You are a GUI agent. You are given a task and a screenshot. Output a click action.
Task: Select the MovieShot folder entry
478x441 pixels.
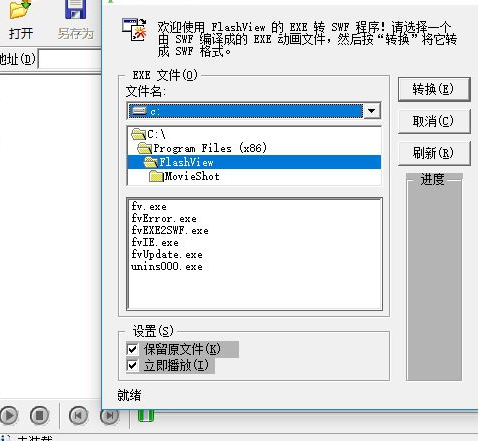pos(254,176)
